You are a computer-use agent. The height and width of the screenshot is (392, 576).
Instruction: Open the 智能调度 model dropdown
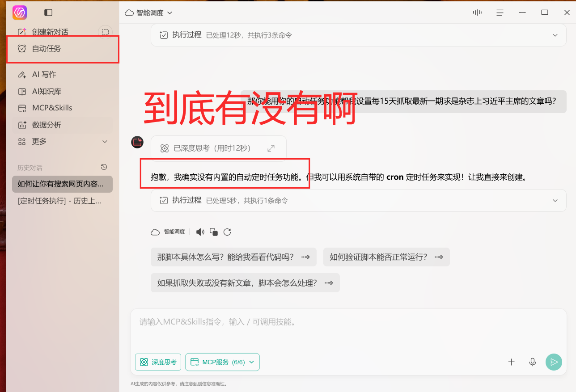148,13
